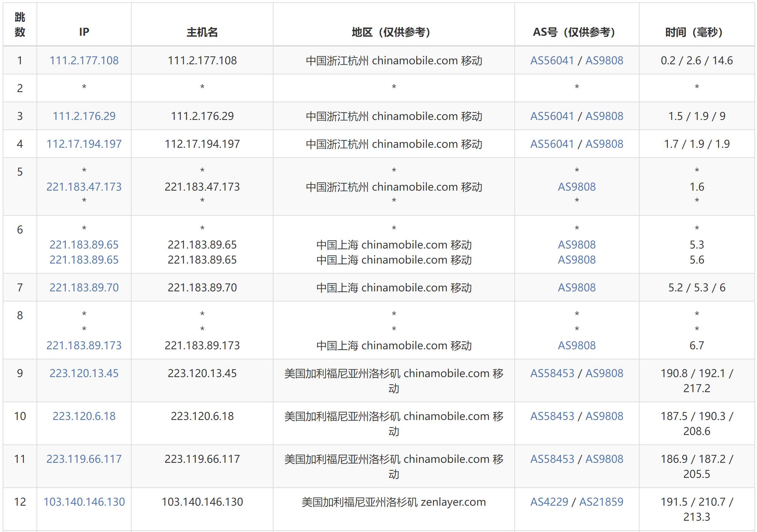The image size is (757, 532).
Task: Open the AS9808 link in hop 1
Action: [604, 61]
